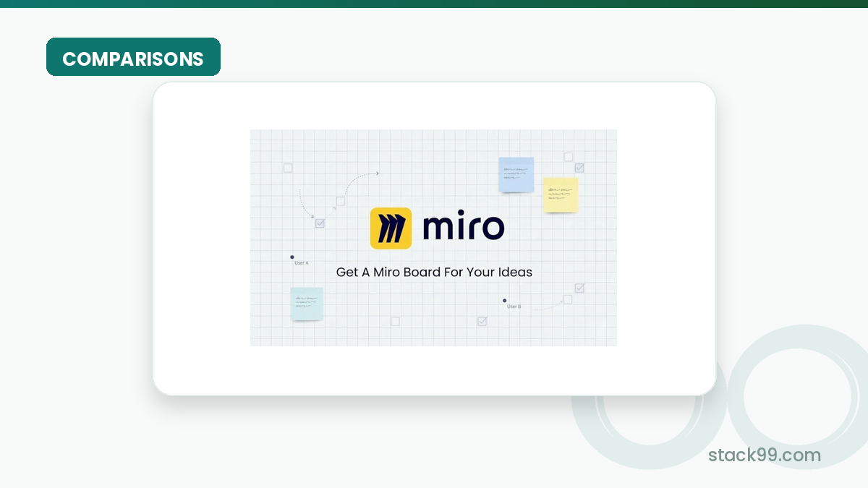Click the yellow Miro logo icon

391,228
